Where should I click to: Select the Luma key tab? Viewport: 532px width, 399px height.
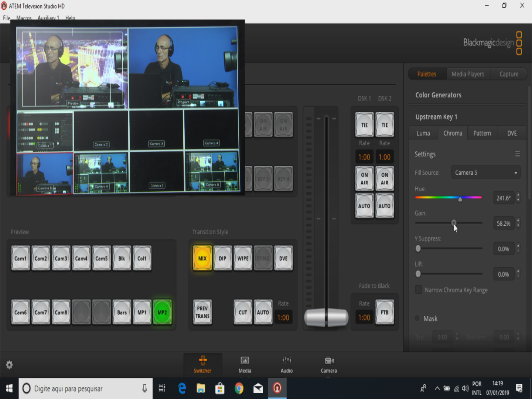click(x=423, y=133)
